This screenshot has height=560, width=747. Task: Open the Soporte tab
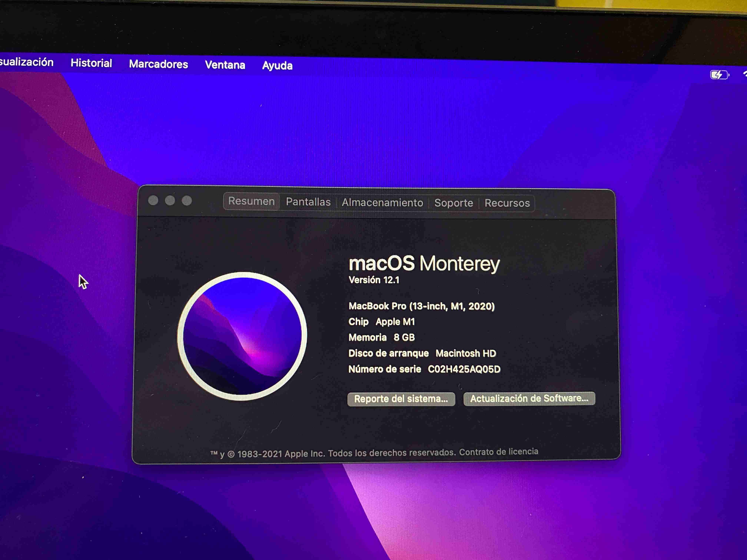(x=454, y=203)
